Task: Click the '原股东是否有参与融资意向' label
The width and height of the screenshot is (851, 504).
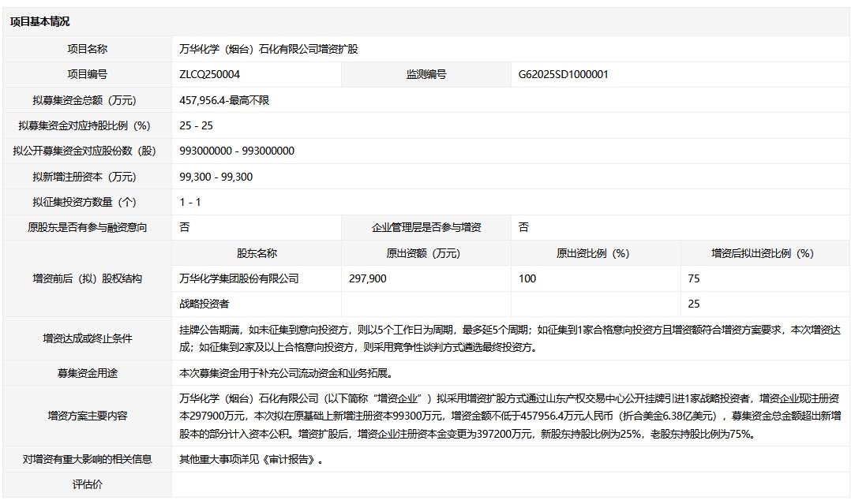Action: [88, 227]
